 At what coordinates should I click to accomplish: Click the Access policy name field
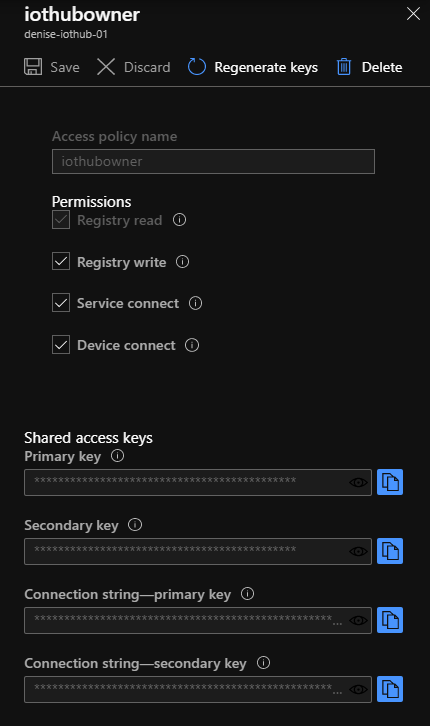tap(213, 162)
